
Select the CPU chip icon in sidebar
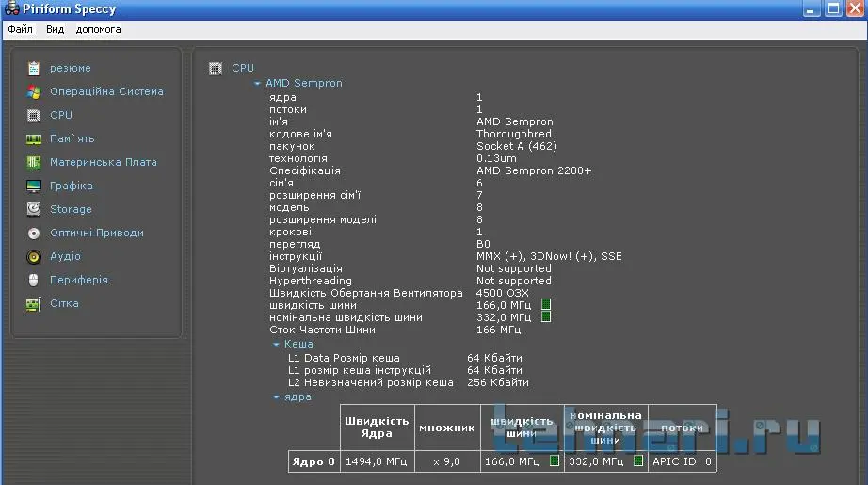click(x=34, y=115)
